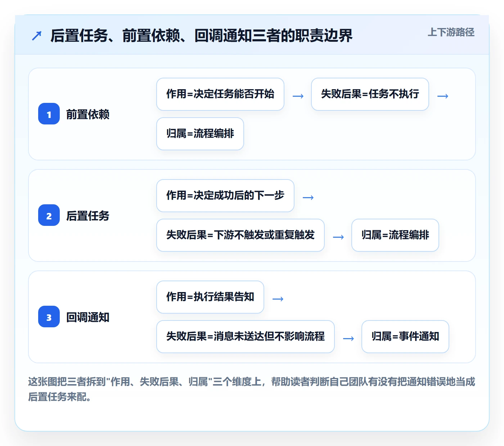Select the number 1 badge for 前置依赖
Screen dimensions: 504x446
click(x=49, y=114)
